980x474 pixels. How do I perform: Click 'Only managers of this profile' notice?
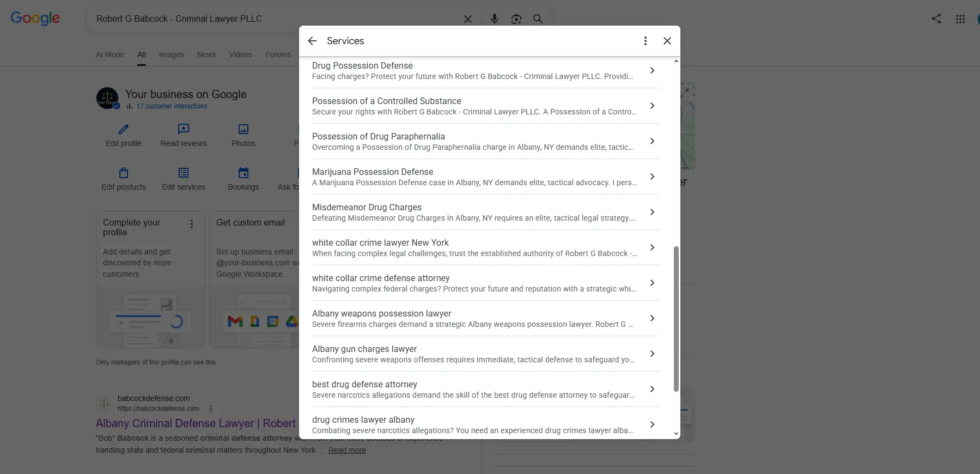(156, 362)
